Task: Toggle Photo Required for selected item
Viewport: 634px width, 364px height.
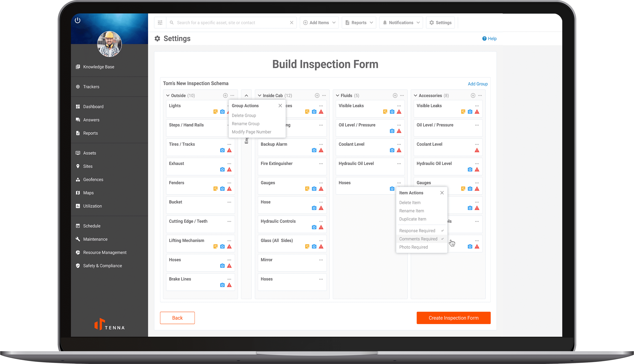Action: (x=414, y=247)
